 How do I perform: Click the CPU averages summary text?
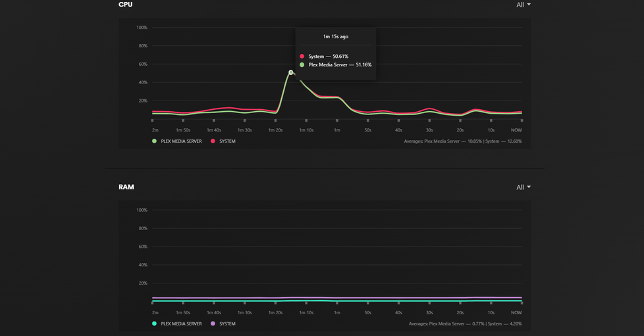(x=463, y=141)
